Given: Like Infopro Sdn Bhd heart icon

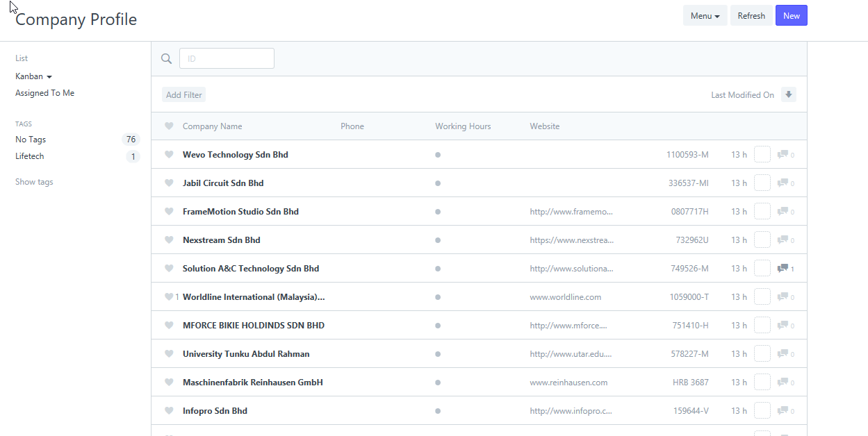Looking at the screenshot, I should point(169,411).
